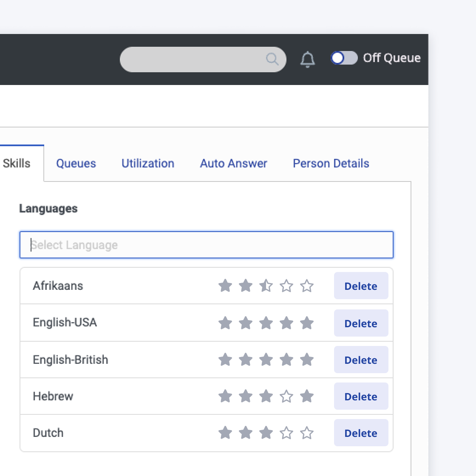The image size is (476, 476).
Task: Remove the Dutch language entry
Action: 361,433
